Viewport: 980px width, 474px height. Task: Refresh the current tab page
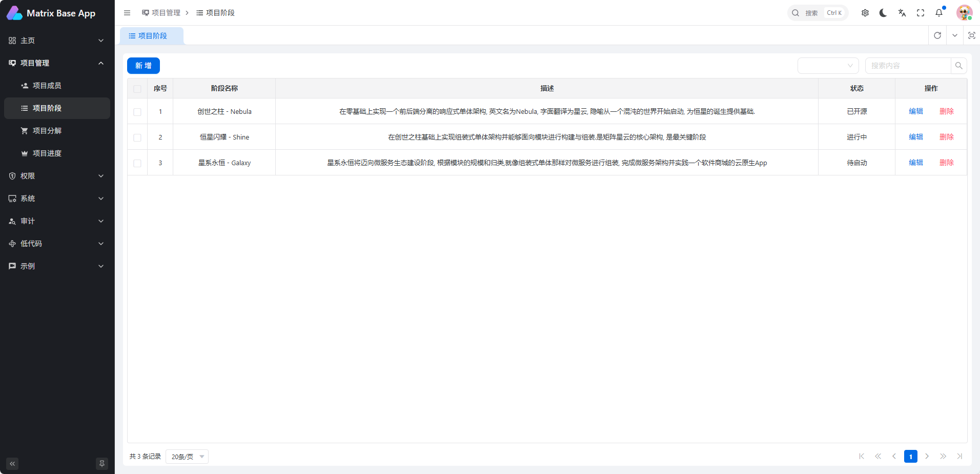(937, 35)
